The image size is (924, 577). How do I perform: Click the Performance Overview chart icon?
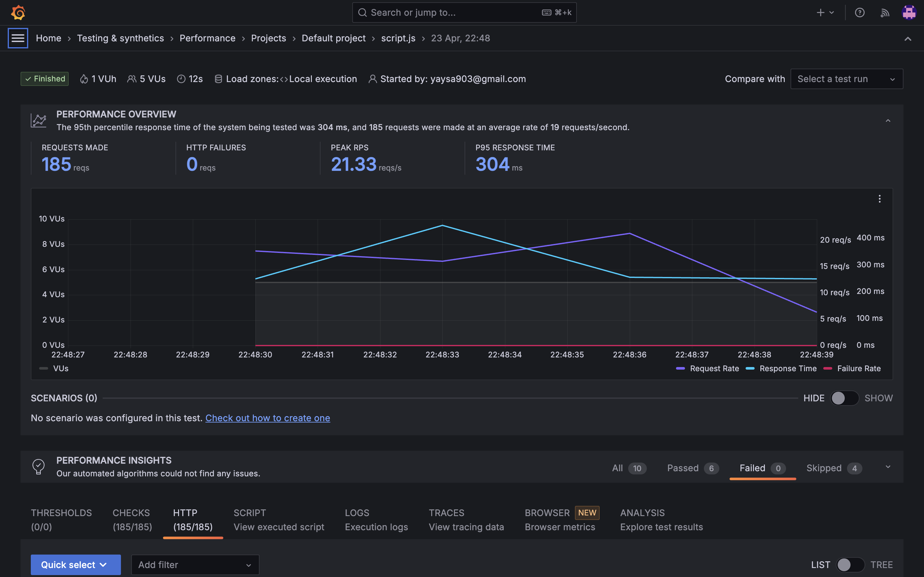38,121
